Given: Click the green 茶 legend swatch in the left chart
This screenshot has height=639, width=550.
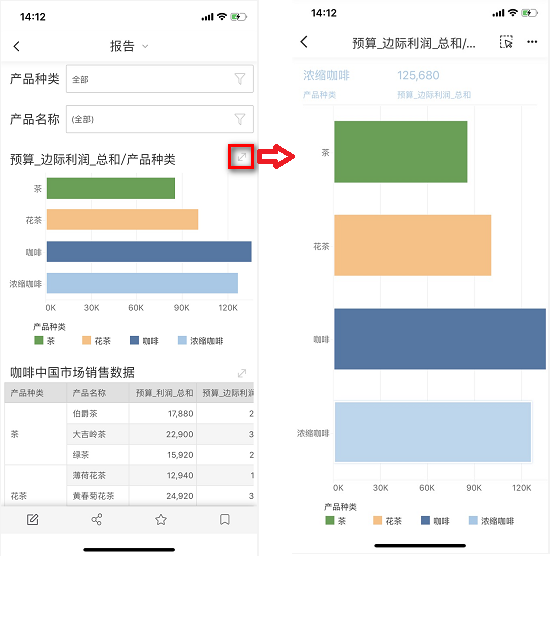Looking at the screenshot, I should [x=39, y=340].
